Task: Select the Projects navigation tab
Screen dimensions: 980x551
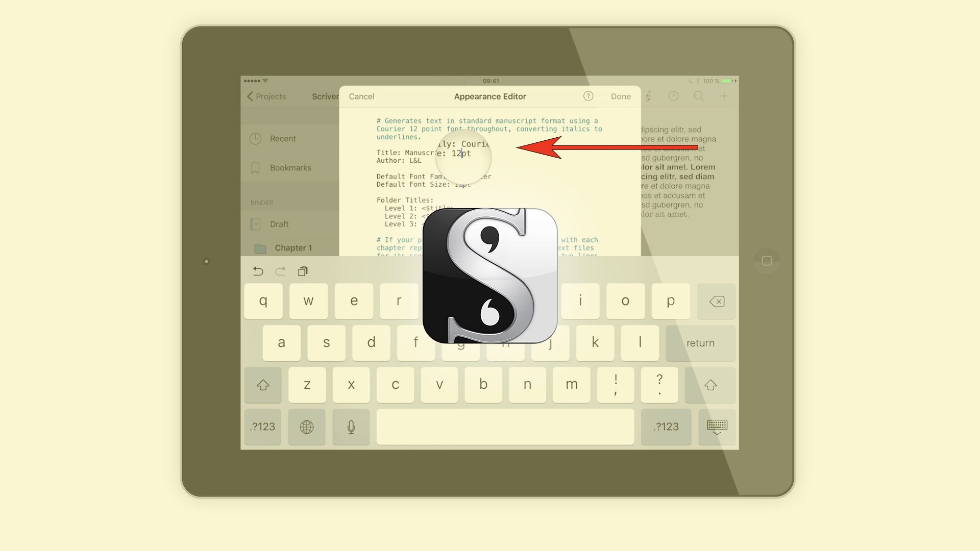Action: pyautogui.click(x=265, y=96)
